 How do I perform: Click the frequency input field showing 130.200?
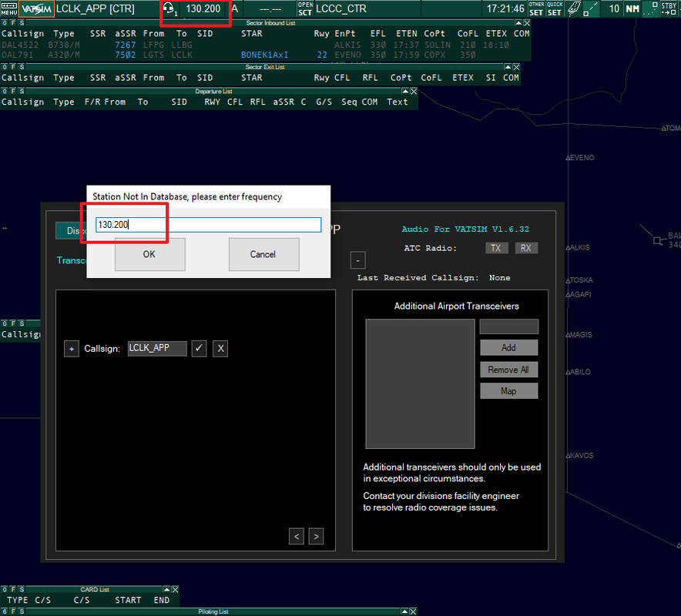(209, 225)
